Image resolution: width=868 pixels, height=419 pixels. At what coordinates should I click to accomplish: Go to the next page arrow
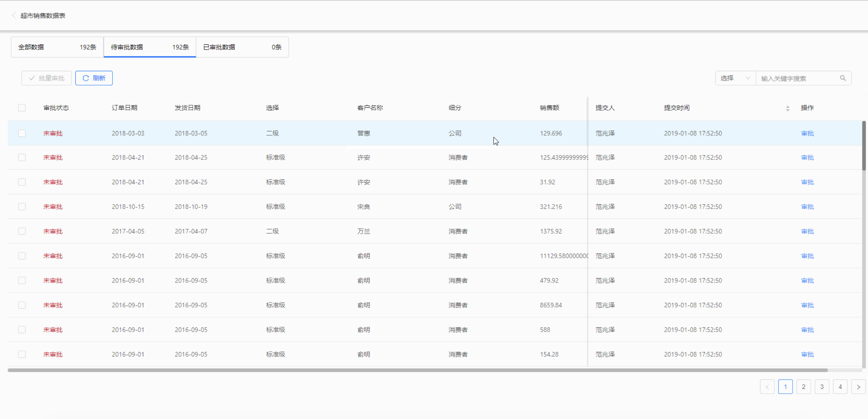pos(858,387)
